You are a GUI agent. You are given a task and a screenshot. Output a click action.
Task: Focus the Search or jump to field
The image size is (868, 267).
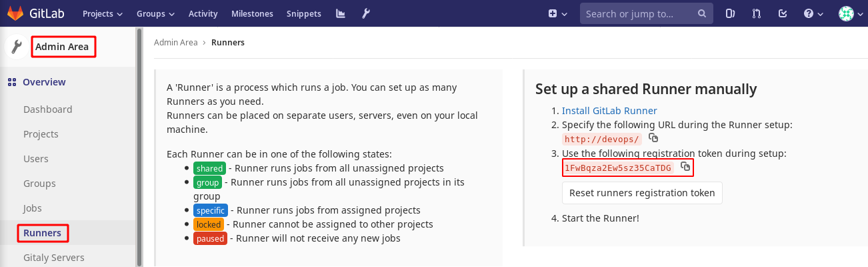click(647, 13)
